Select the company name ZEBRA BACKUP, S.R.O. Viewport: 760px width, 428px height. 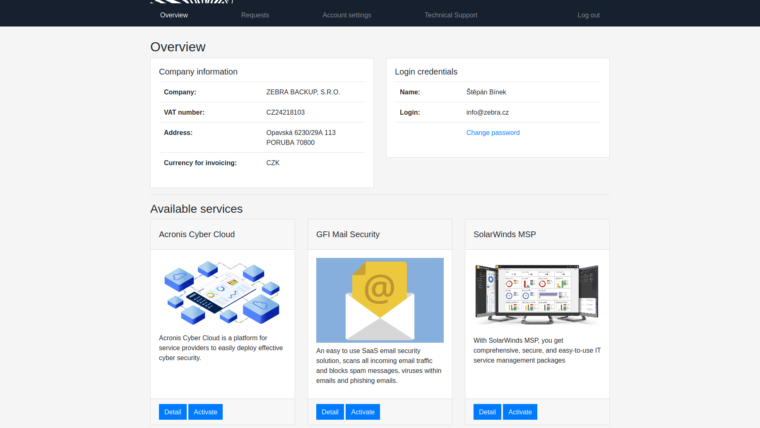tap(303, 92)
